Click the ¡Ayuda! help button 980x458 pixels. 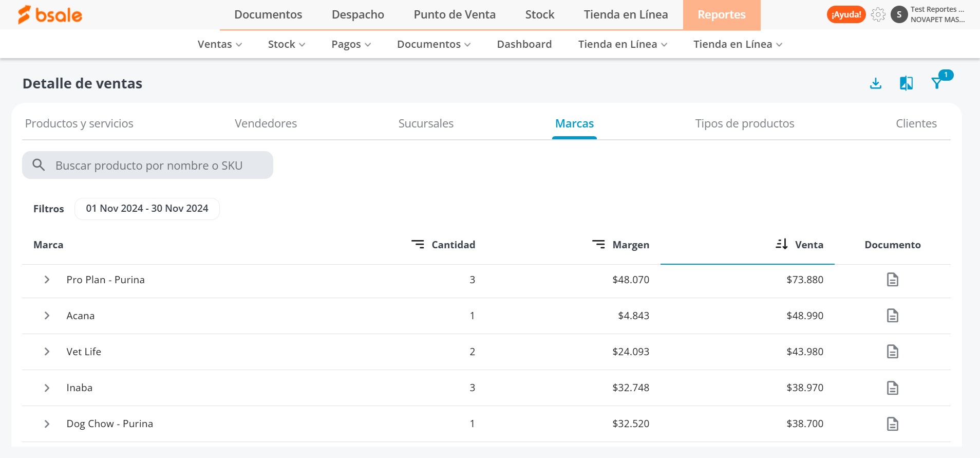[x=846, y=14]
